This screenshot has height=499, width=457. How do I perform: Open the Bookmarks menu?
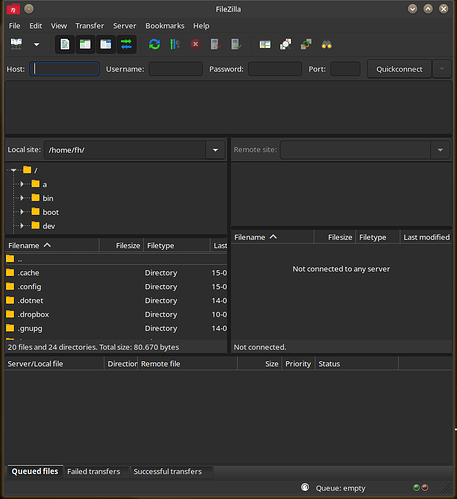coord(165,26)
